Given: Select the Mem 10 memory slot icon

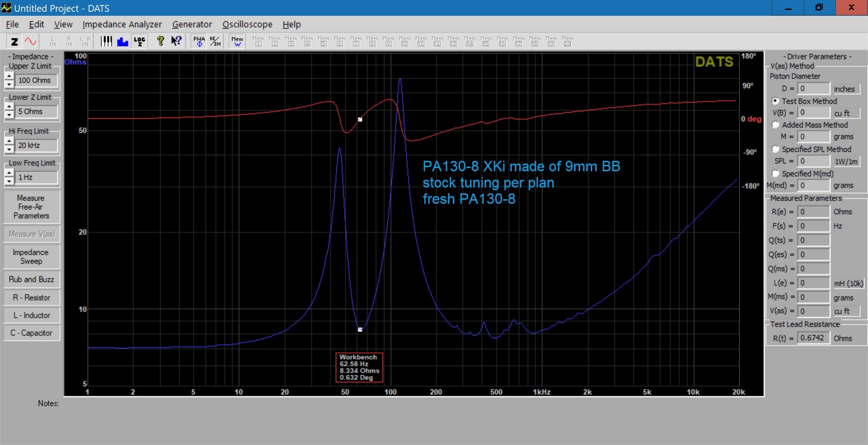Looking at the screenshot, I should [x=405, y=42].
